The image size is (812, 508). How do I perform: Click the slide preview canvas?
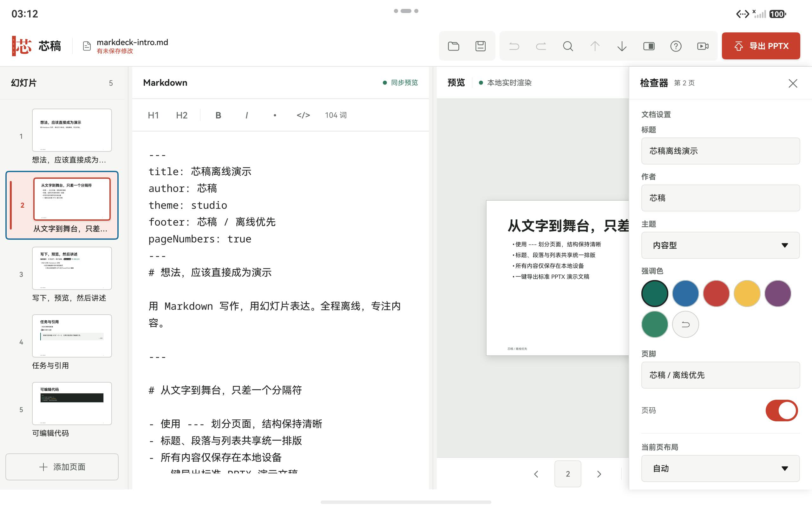pyautogui.click(x=558, y=278)
